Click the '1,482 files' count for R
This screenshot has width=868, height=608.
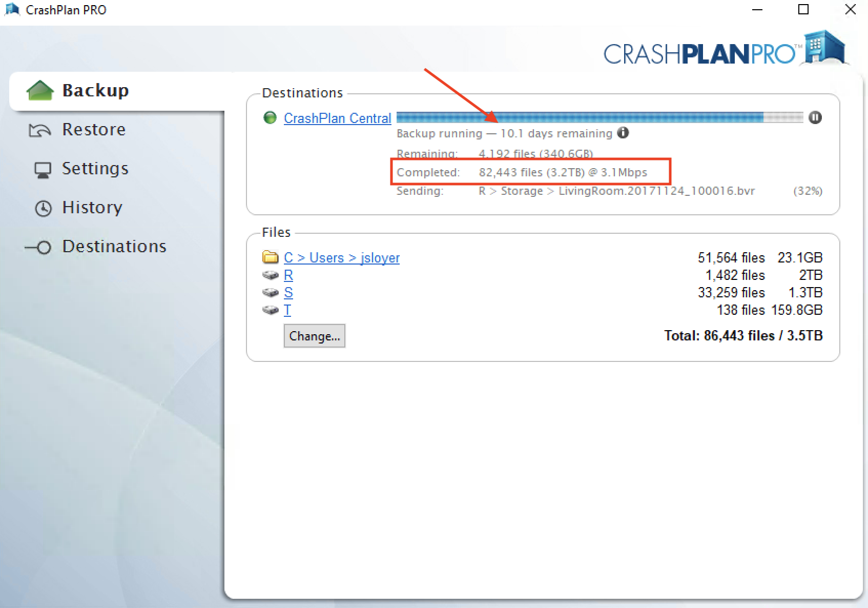click(x=735, y=275)
